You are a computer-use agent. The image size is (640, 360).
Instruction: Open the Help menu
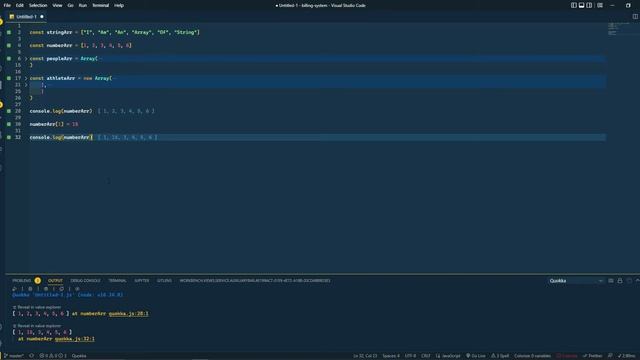[119, 5]
